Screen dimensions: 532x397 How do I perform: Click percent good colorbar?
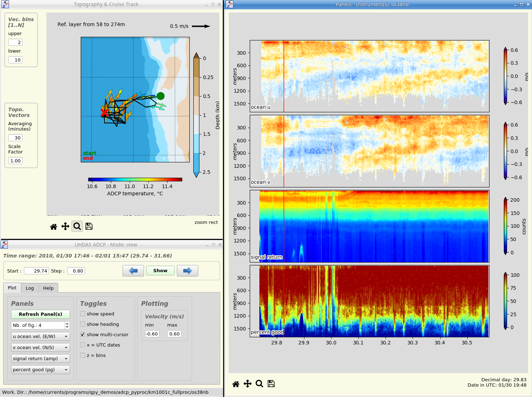coord(506,301)
